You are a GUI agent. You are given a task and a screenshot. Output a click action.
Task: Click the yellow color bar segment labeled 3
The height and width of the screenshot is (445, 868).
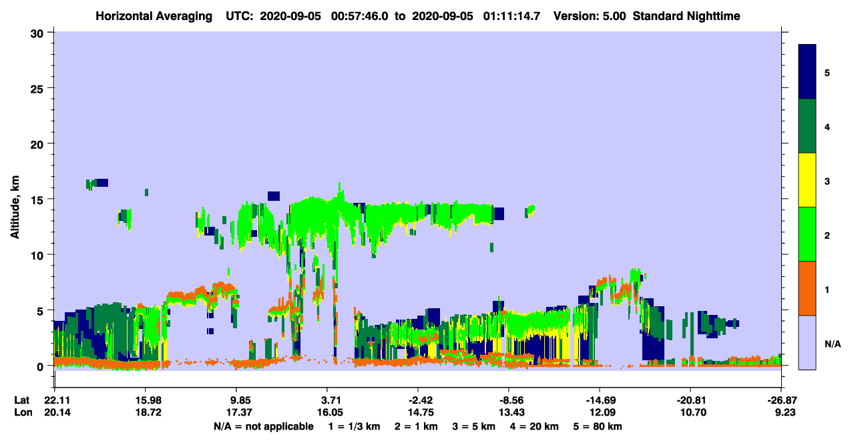pyautogui.click(x=808, y=180)
